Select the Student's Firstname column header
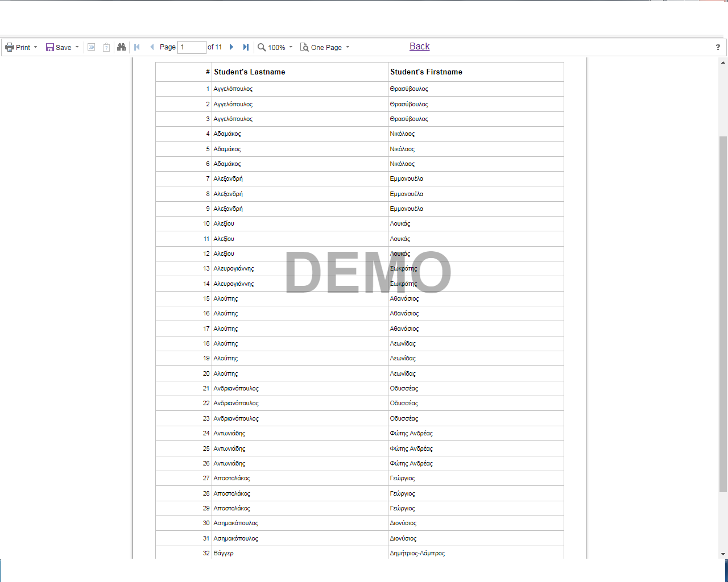This screenshot has width=728, height=582. tap(427, 72)
